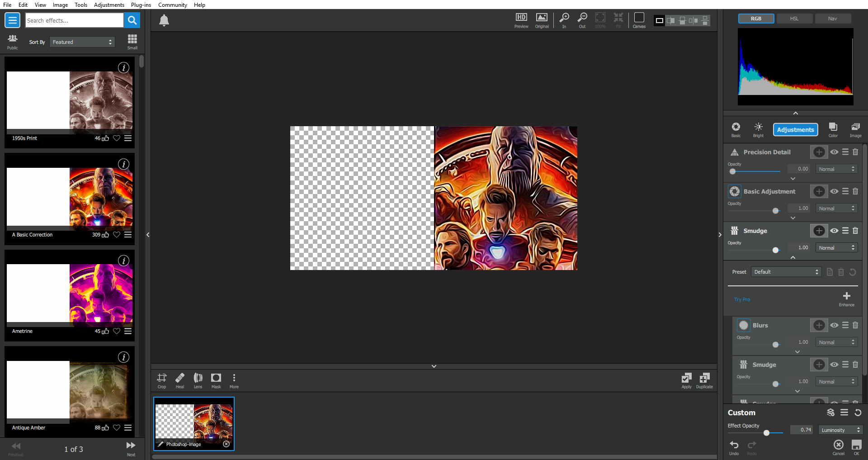This screenshot has height=460, width=868.
Task: Click the OK save icon
Action: click(856, 447)
